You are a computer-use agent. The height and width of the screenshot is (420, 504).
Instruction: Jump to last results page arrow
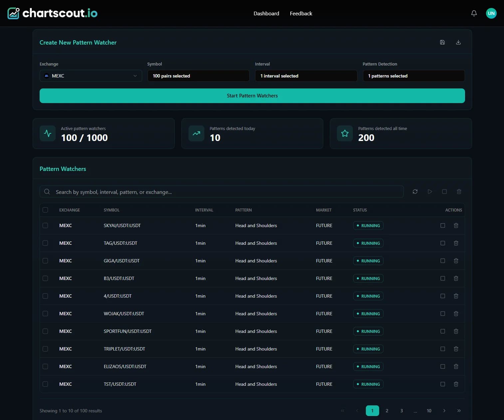tap(459, 411)
